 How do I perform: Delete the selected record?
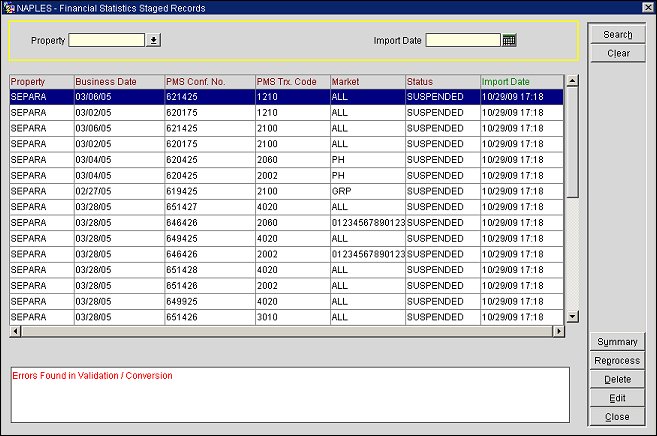(x=617, y=379)
